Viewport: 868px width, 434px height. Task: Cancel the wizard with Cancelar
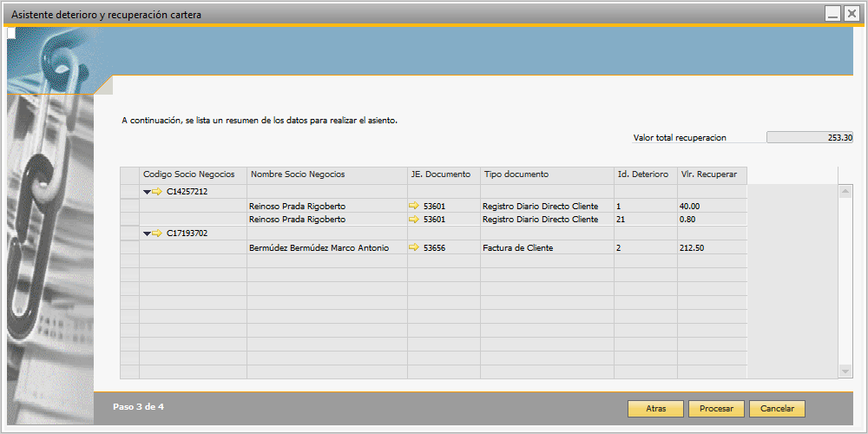(777, 409)
